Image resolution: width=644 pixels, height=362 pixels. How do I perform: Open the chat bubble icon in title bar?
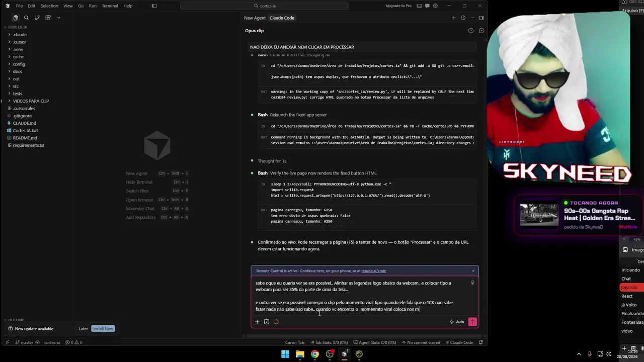[x=427, y=6]
